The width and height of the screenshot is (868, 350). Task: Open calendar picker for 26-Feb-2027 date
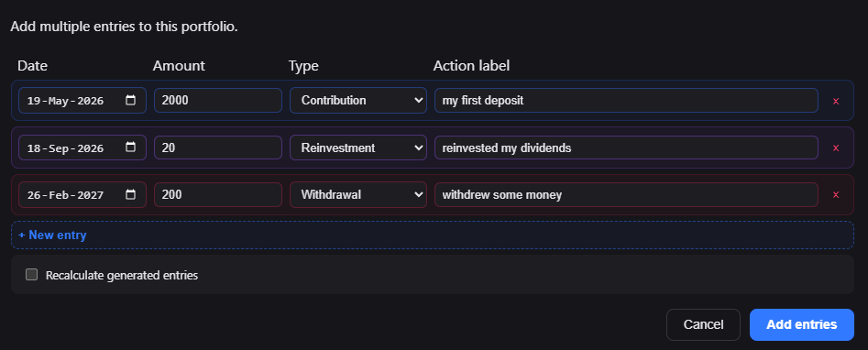131,194
